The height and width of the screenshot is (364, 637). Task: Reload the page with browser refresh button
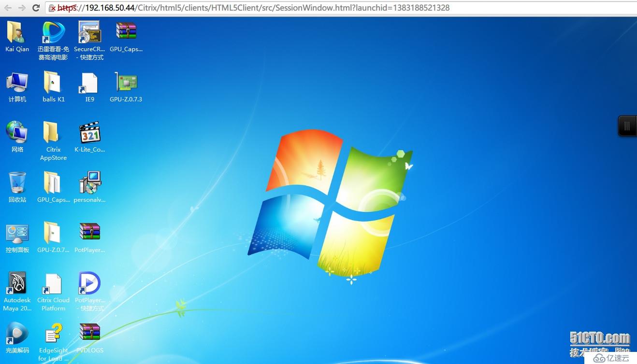[x=36, y=8]
